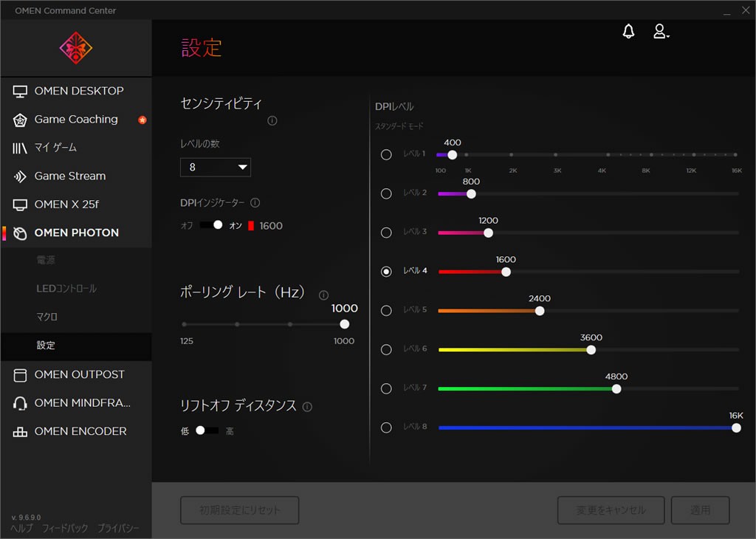Click 変更をキャンセル button
Image resolution: width=756 pixels, height=539 pixels.
click(x=611, y=510)
